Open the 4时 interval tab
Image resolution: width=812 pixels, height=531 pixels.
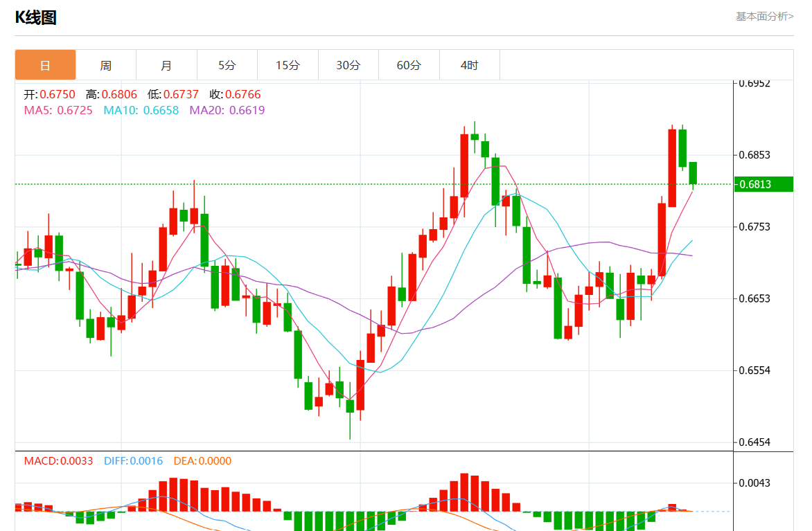(x=470, y=65)
